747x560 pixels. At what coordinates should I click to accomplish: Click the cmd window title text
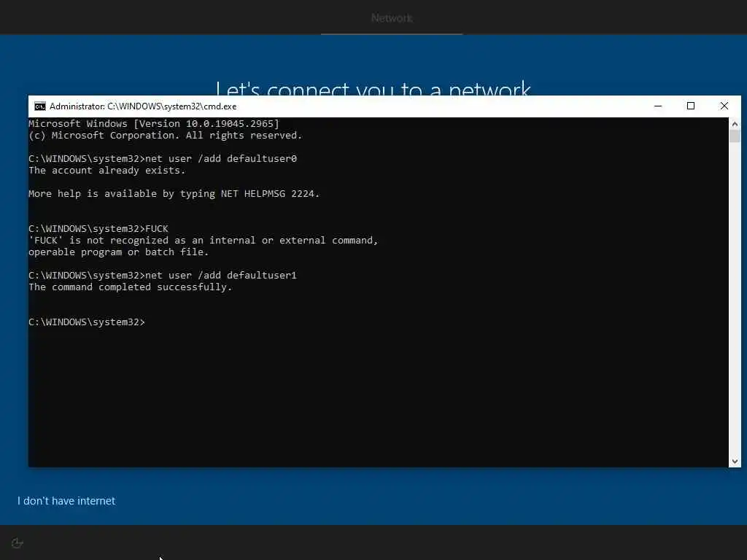coord(143,106)
